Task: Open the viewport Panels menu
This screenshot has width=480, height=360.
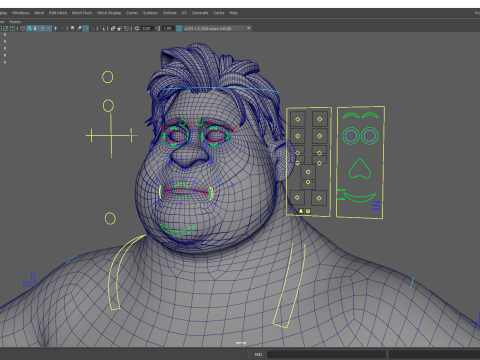Action: pyautogui.click(x=15, y=22)
